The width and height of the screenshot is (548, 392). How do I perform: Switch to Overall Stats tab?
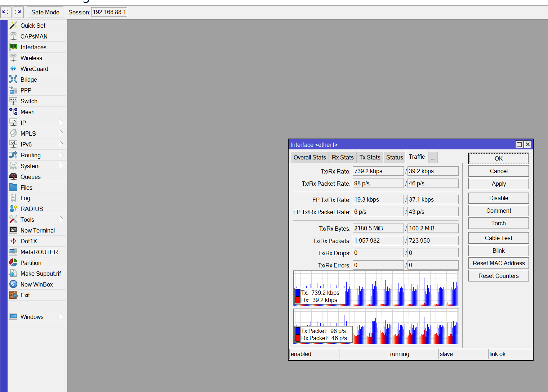click(310, 157)
